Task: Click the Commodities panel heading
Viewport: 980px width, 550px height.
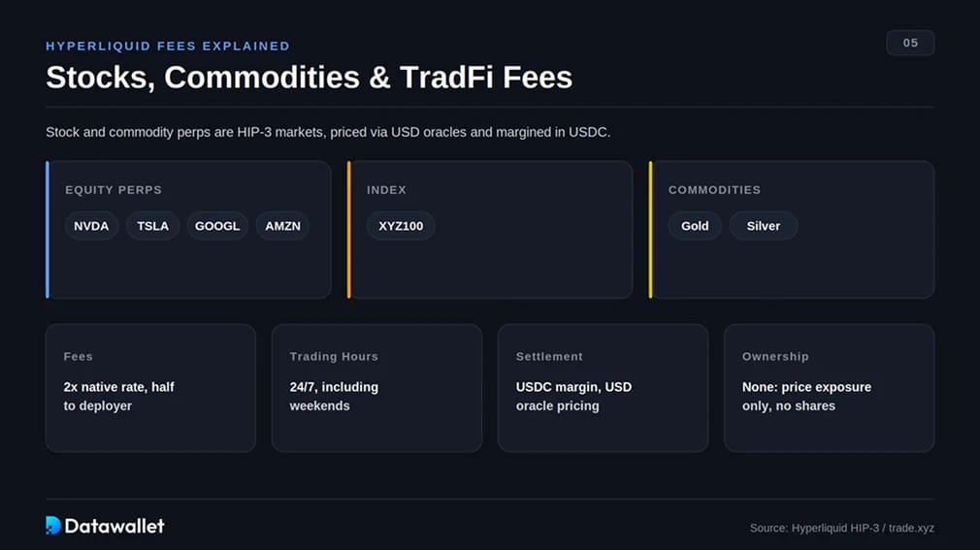Action: click(714, 189)
